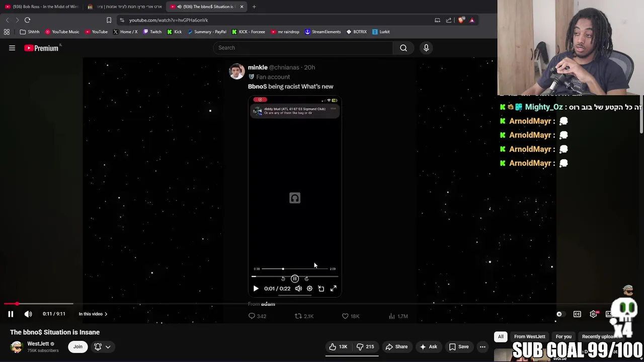Switch to the Hebrew art store tab
Image resolution: width=644 pixels, height=362 pixels.
[x=125, y=7]
